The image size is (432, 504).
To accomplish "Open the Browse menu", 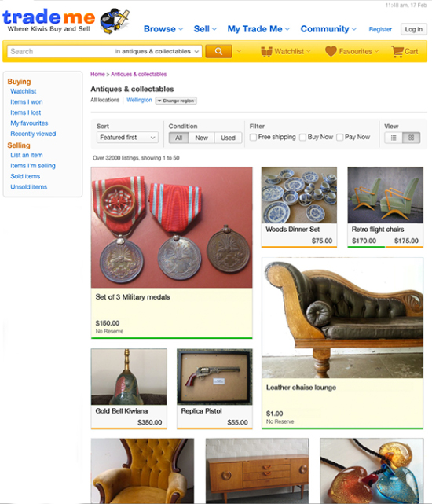I will tap(163, 29).
